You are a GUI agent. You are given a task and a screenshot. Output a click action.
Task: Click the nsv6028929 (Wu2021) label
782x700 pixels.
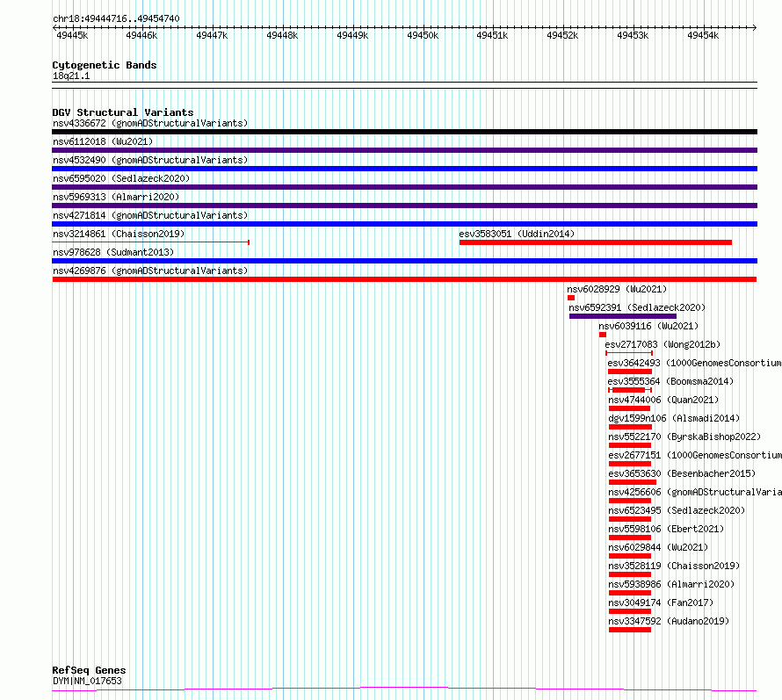pyautogui.click(x=617, y=289)
